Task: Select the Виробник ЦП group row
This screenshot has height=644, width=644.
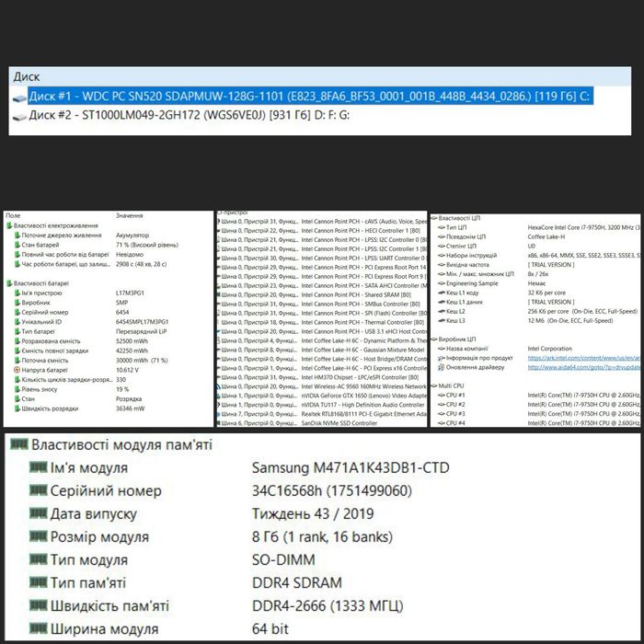Action: [454, 339]
